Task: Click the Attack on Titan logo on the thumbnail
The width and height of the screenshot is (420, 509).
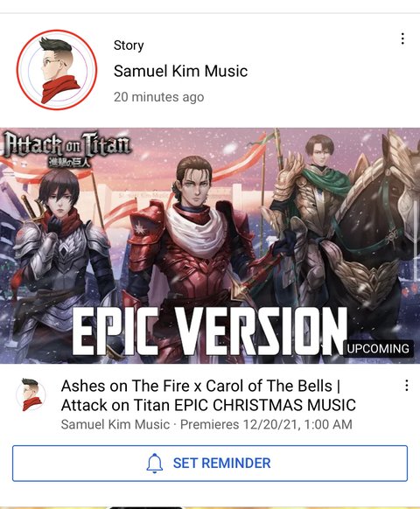Action: point(66,149)
